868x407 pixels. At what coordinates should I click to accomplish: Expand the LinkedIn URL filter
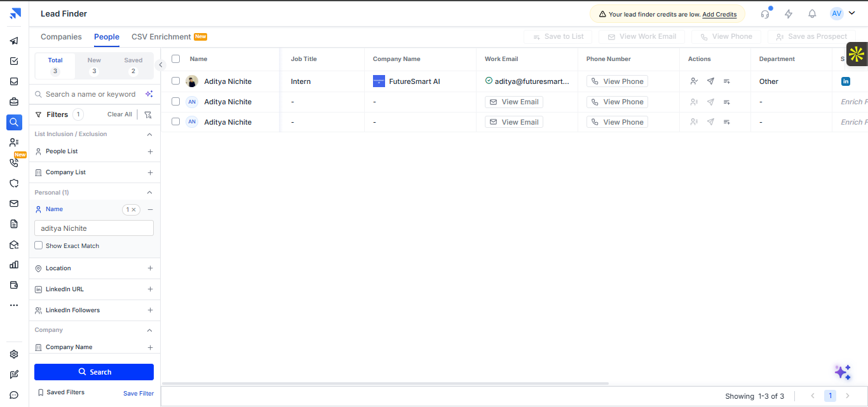tap(151, 289)
